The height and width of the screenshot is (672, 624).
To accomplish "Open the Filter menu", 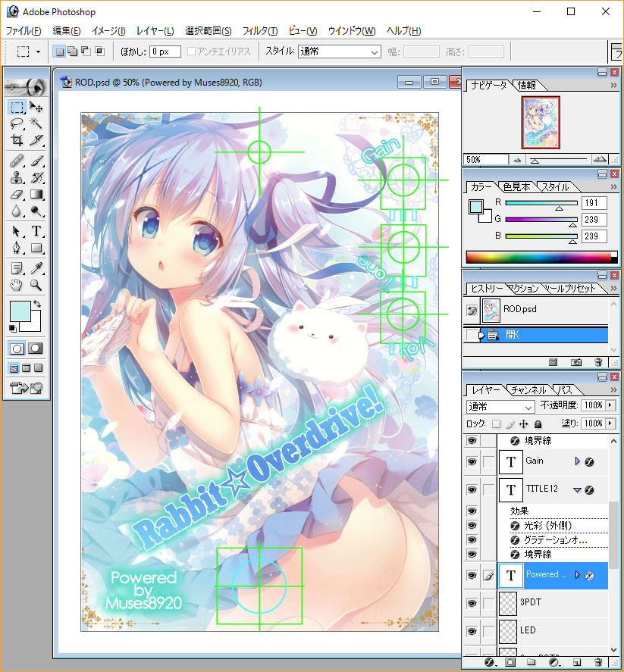I will point(260,31).
